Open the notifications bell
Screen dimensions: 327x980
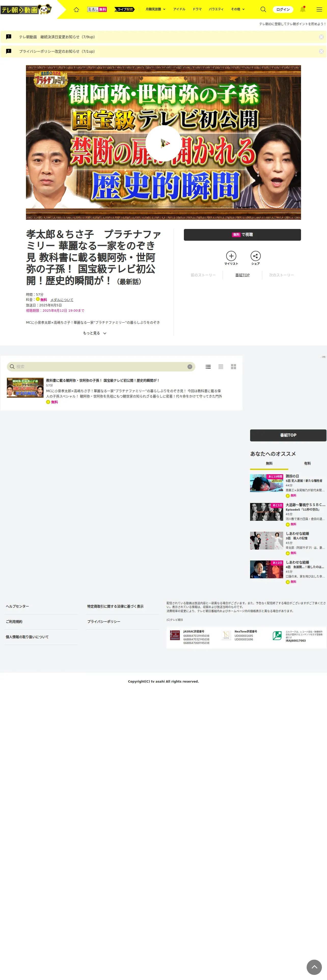(303, 9)
